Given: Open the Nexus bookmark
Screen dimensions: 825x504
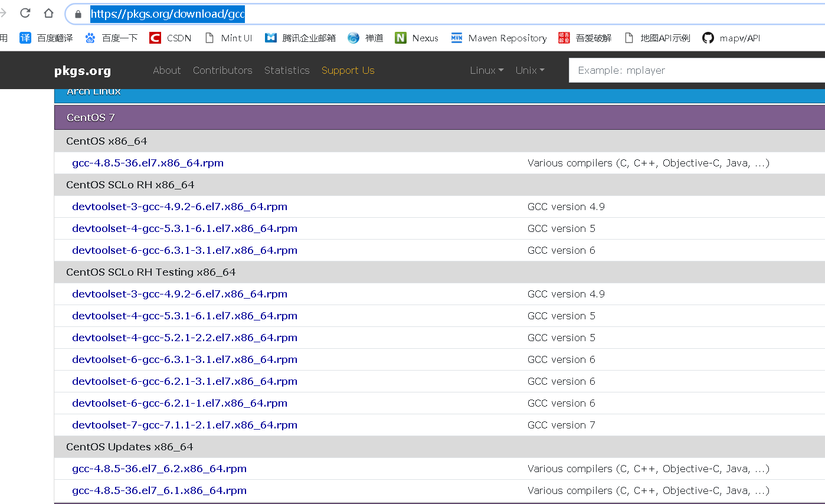Looking at the screenshot, I should (417, 38).
